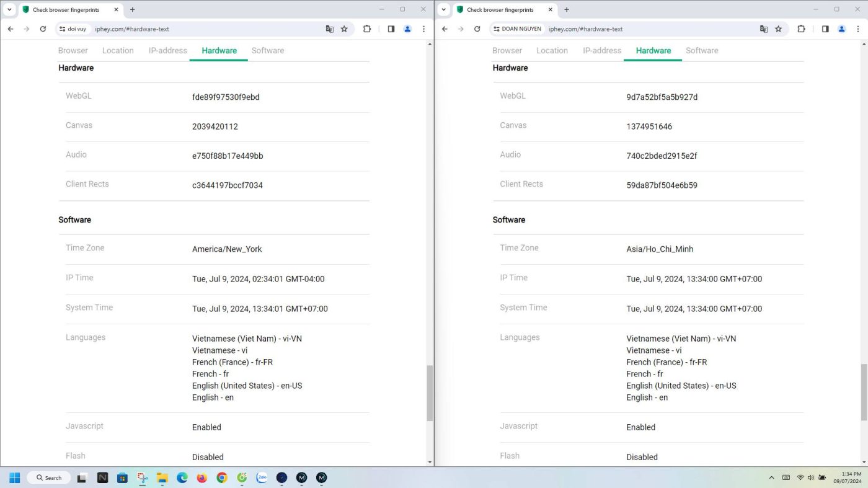Focus the iphey.com URL field in right window

click(585, 29)
